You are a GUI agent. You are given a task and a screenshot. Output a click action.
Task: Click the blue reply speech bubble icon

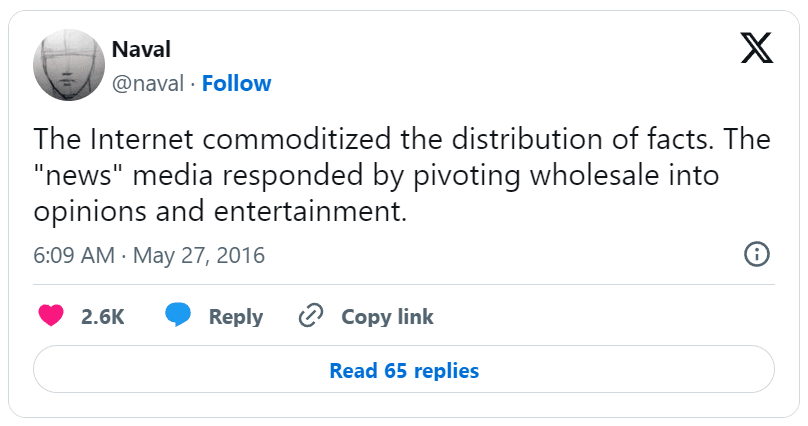point(178,317)
